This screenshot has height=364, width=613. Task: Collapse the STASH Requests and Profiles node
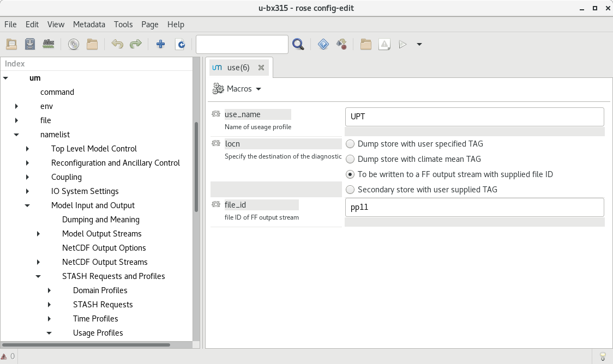tap(38, 276)
